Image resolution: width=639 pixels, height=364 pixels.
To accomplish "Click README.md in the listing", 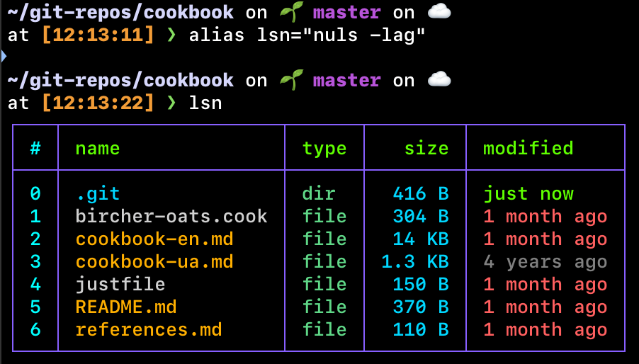I will point(126,307).
